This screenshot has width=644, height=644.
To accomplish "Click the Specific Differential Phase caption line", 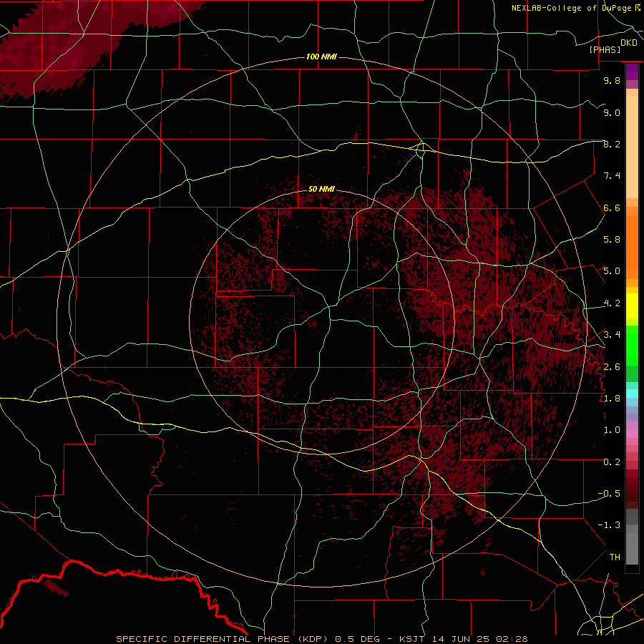I will 321,639.
